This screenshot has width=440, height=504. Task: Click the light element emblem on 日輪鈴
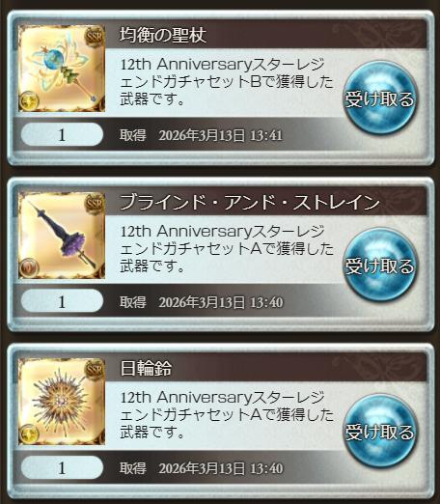tap(29, 434)
